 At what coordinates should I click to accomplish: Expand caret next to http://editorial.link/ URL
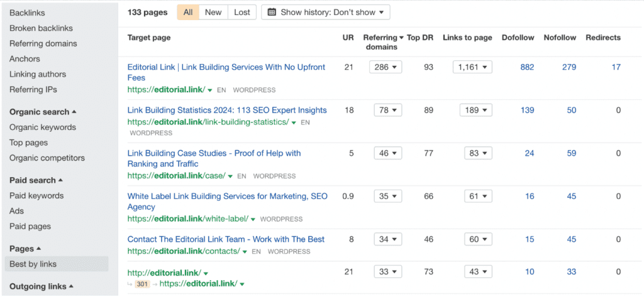(x=206, y=273)
